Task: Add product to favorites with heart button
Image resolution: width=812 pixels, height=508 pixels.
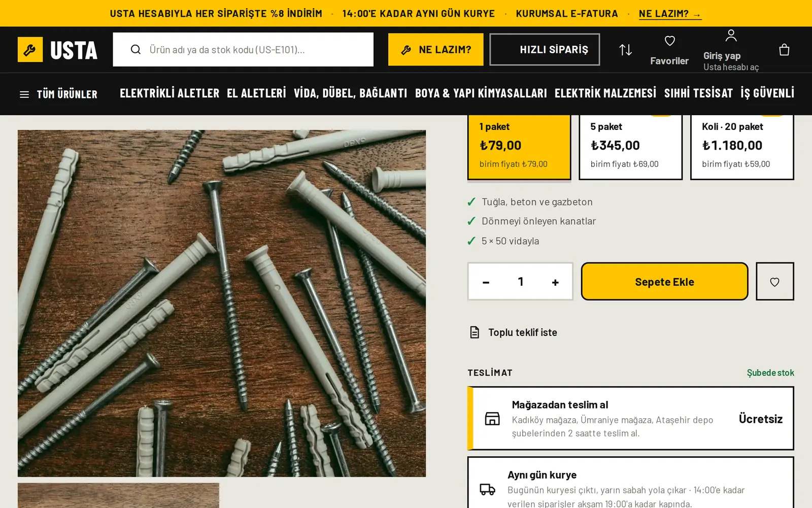Action: [x=774, y=282]
